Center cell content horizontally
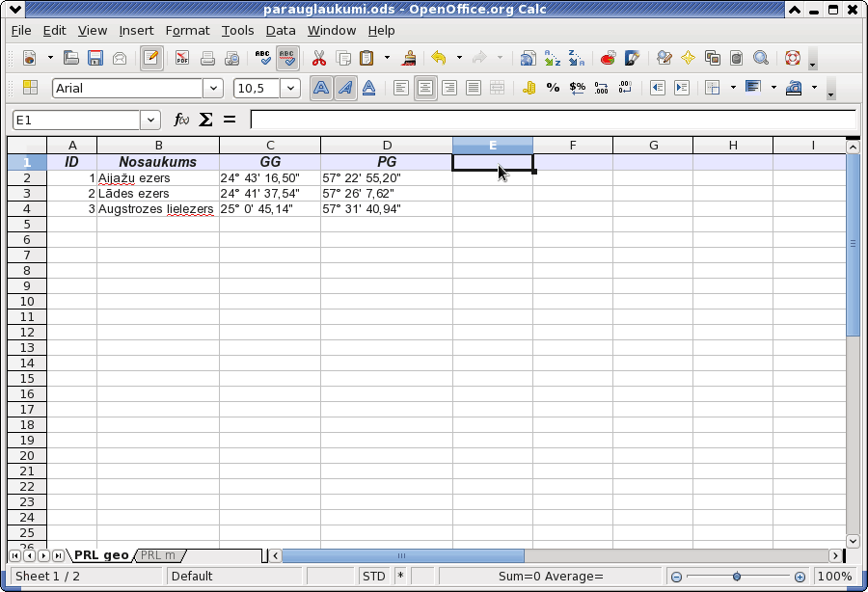Viewport: 868px width, 592px height. point(425,88)
